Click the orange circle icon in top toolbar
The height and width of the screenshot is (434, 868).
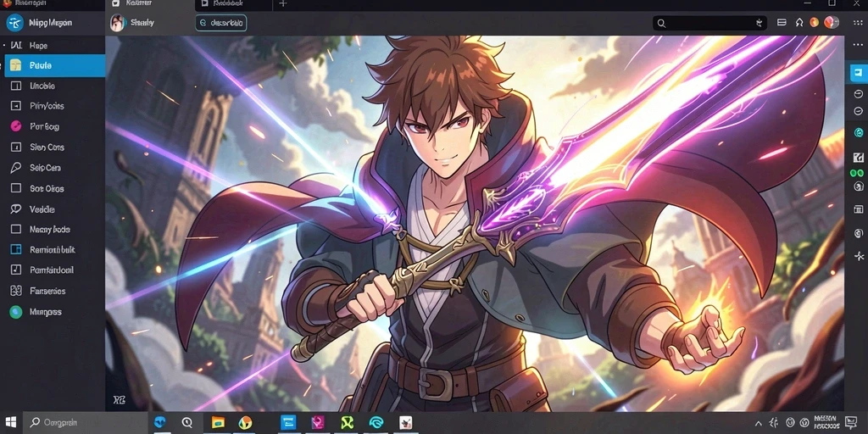(815, 23)
